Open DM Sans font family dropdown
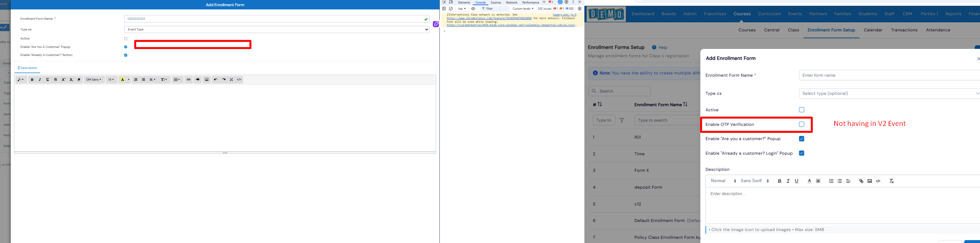This screenshot has height=243, width=980. [x=94, y=80]
